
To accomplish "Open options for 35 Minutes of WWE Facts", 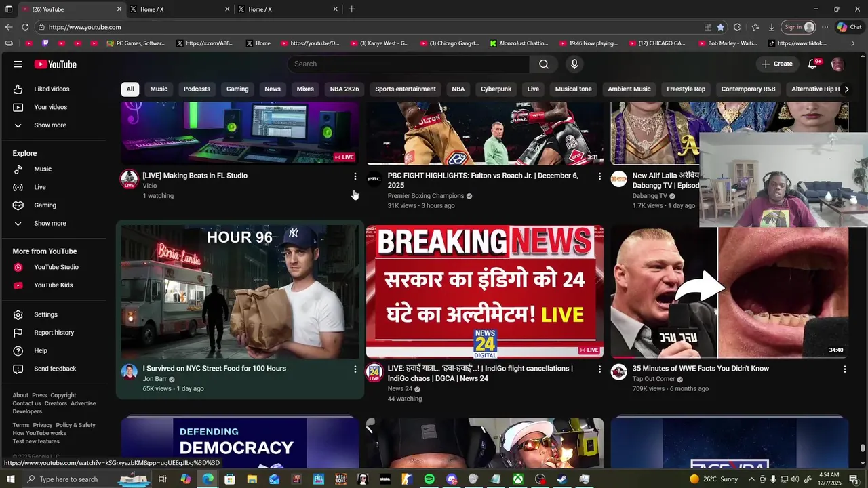I will pos(844,369).
